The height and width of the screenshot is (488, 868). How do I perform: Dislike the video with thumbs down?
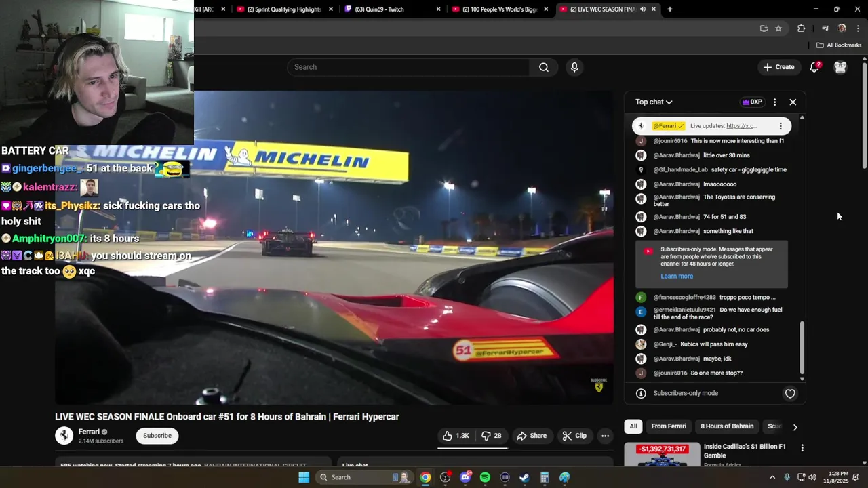(492, 436)
